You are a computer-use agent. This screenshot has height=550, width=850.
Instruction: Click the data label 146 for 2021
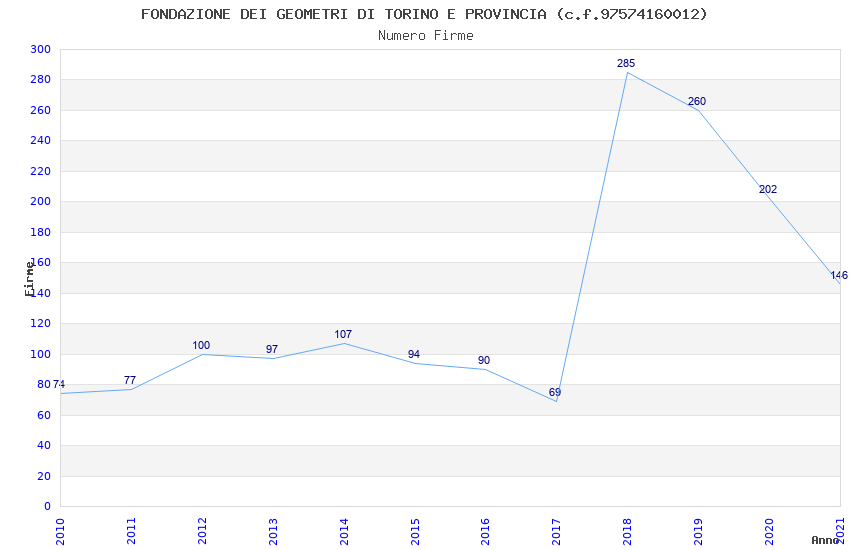point(839,275)
